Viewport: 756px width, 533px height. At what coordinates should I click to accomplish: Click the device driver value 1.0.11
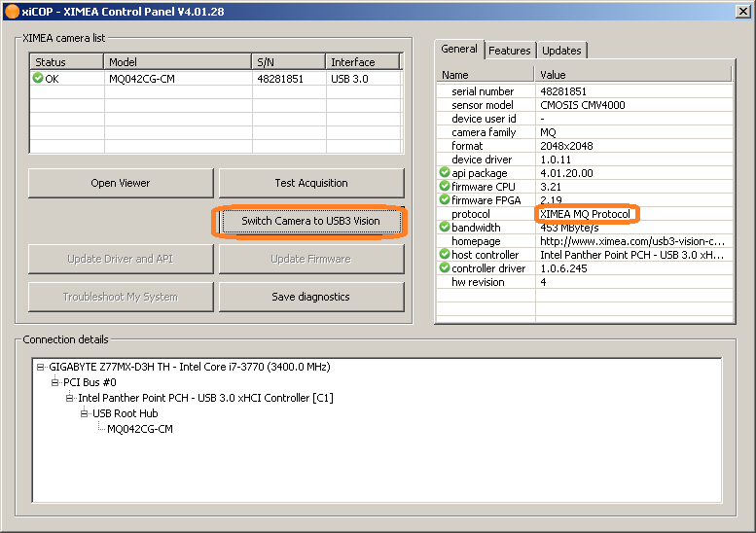pos(556,160)
